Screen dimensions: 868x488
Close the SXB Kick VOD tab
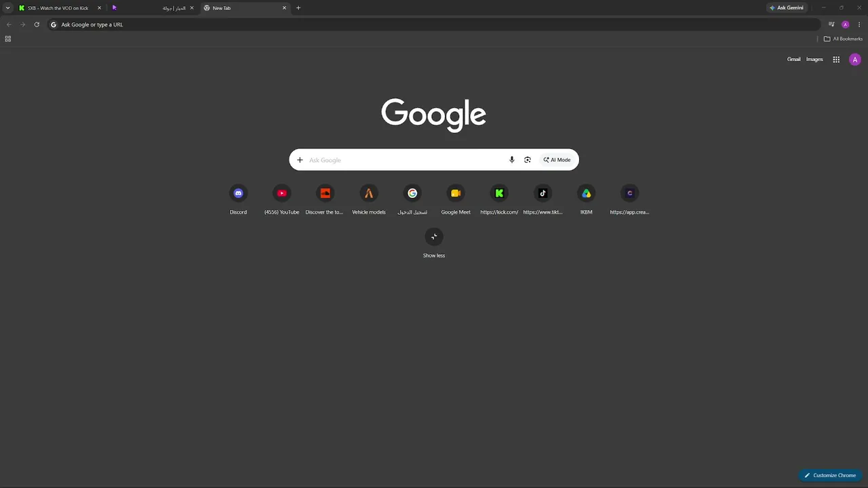(x=99, y=8)
